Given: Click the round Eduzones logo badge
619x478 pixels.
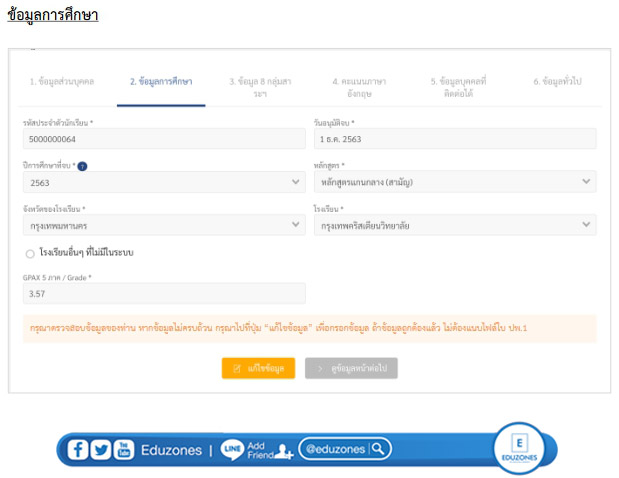Looking at the screenshot, I should (518, 448).
